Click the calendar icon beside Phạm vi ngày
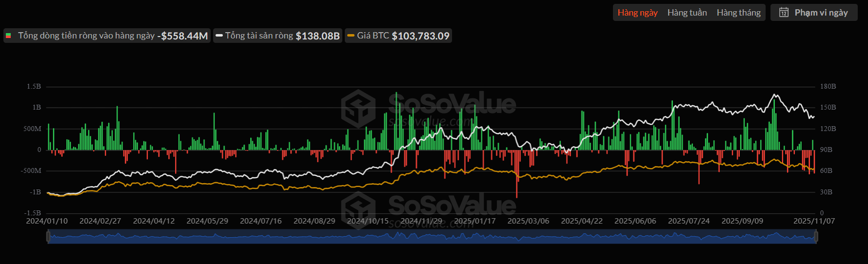 [x=784, y=13]
